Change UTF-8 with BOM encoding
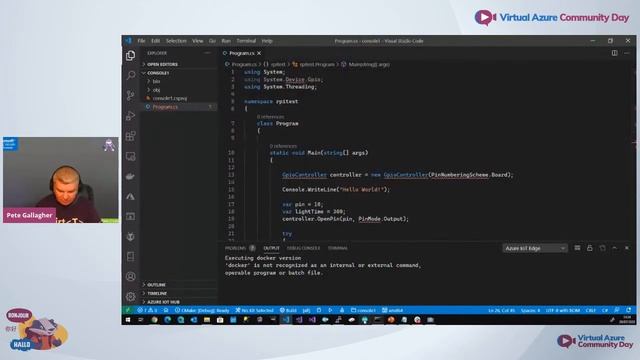The width and height of the screenshot is (640, 360). (563, 310)
